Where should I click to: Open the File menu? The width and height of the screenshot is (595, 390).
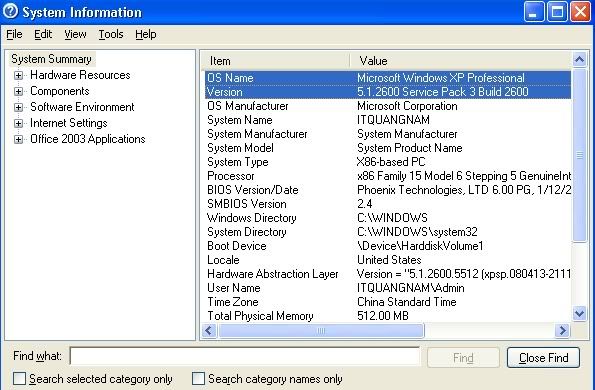coord(14,34)
